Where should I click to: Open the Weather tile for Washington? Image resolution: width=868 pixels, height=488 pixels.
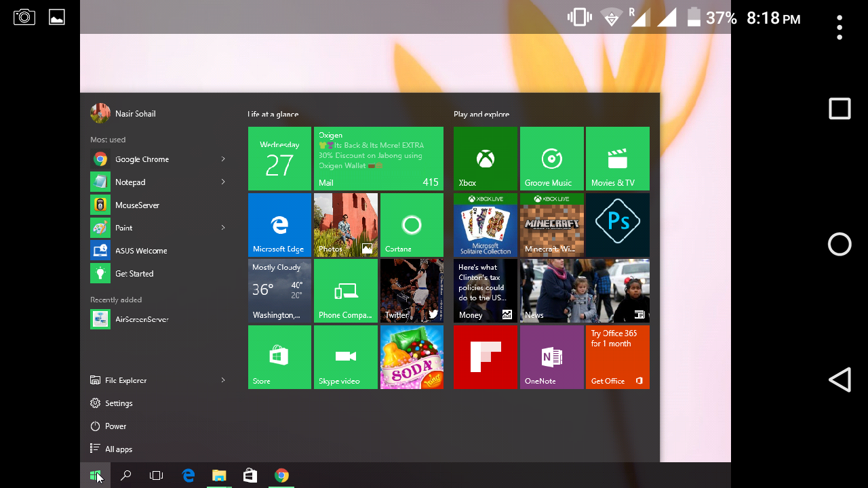coord(279,291)
